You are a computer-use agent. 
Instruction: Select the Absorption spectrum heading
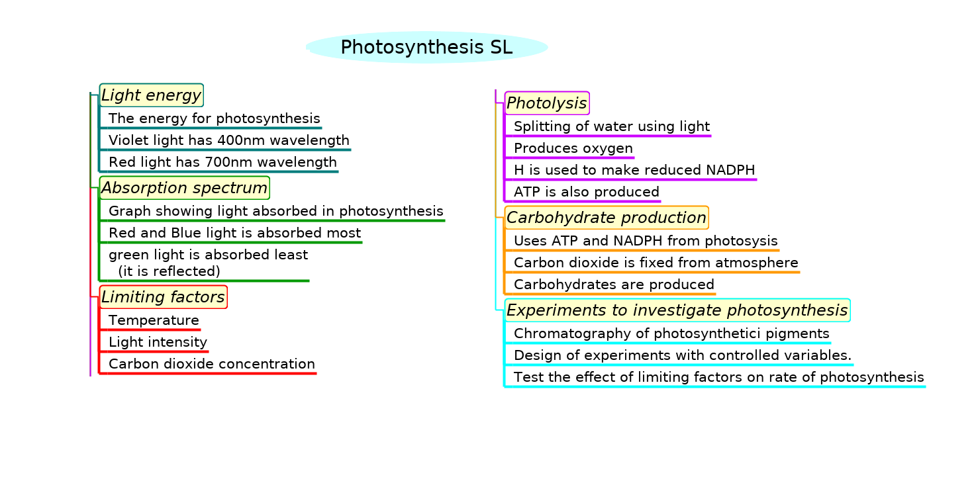click(184, 188)
